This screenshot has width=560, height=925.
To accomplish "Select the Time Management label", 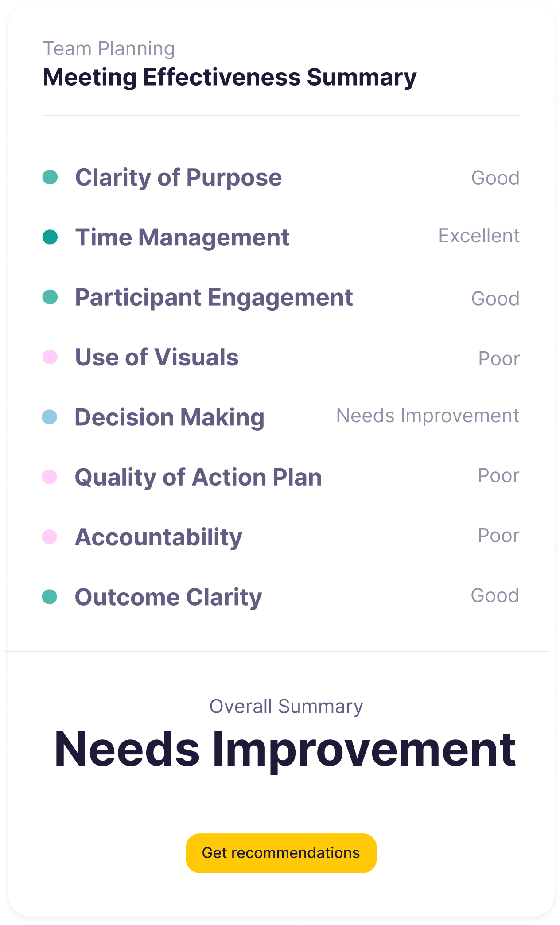I will click(x=182, y=237).
